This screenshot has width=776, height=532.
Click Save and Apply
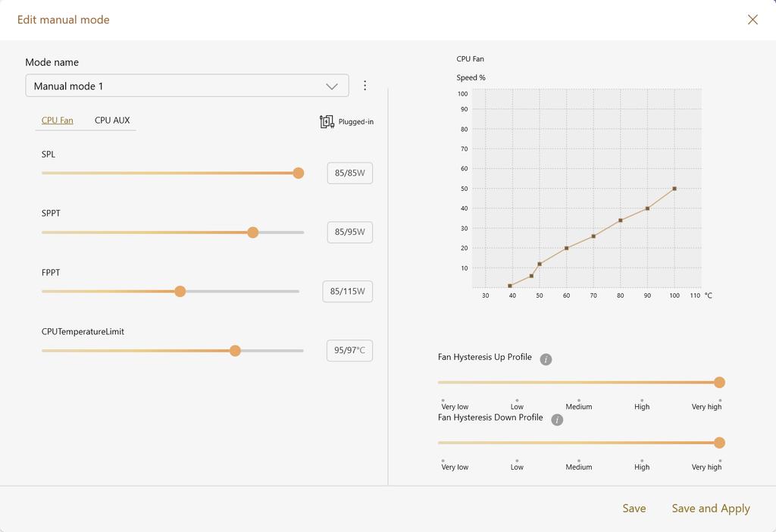pyautogui.click(x=711, y=509)
